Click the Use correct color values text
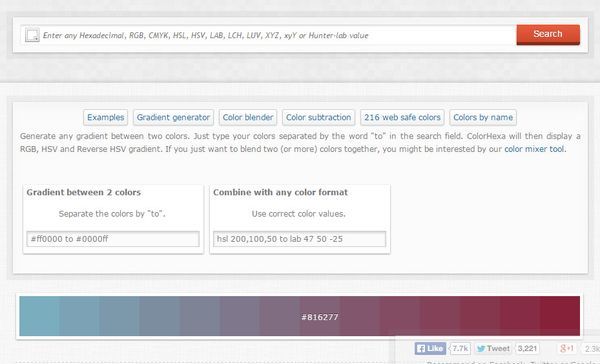600x364 pixels. coord(298,214)
